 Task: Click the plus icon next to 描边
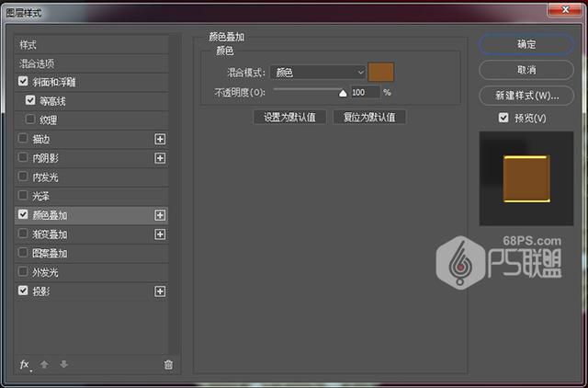(x=160, y=139)
